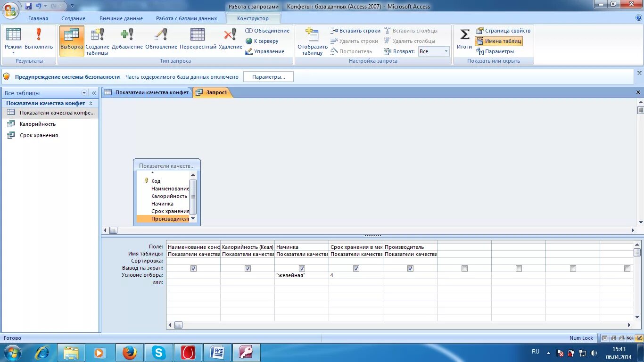
Task: Choose Создание таблицы query type
Action: [x=97, y=41]
